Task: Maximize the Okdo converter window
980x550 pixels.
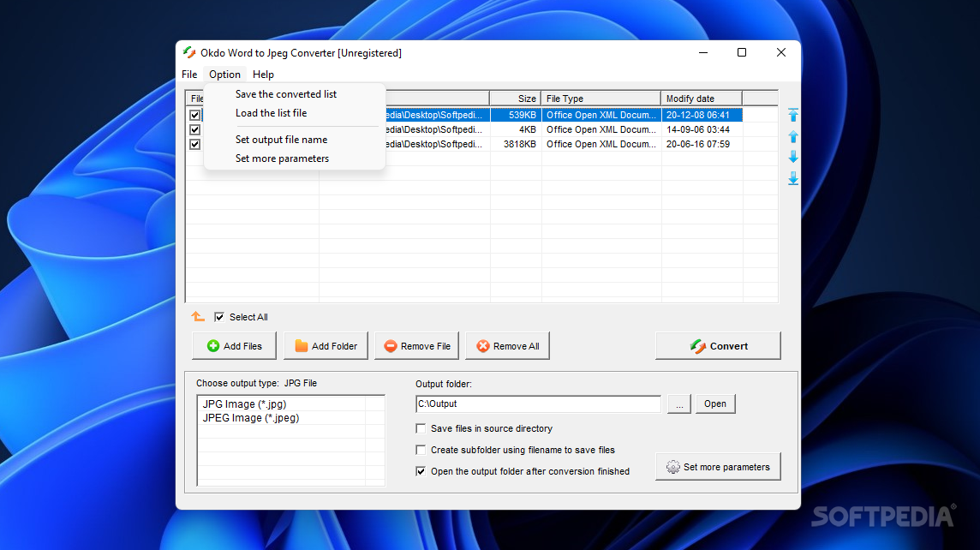Action: pyautogui.click(x=742, y=52)
